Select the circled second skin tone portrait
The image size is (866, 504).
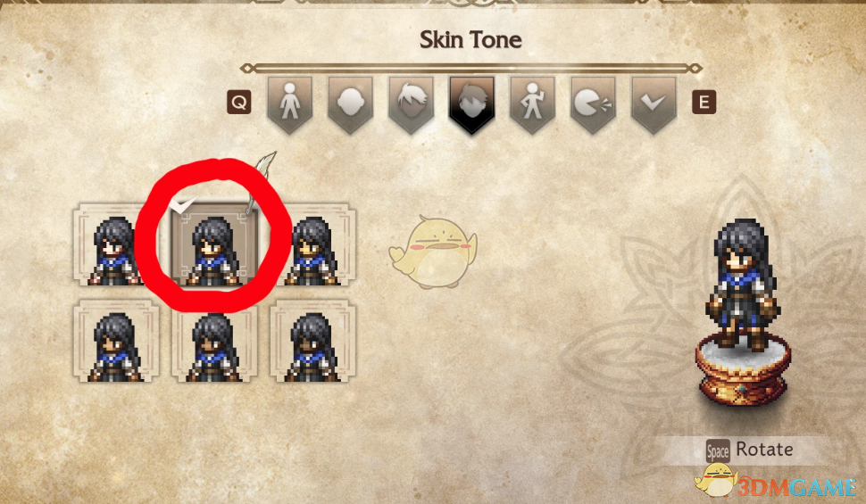214,244
